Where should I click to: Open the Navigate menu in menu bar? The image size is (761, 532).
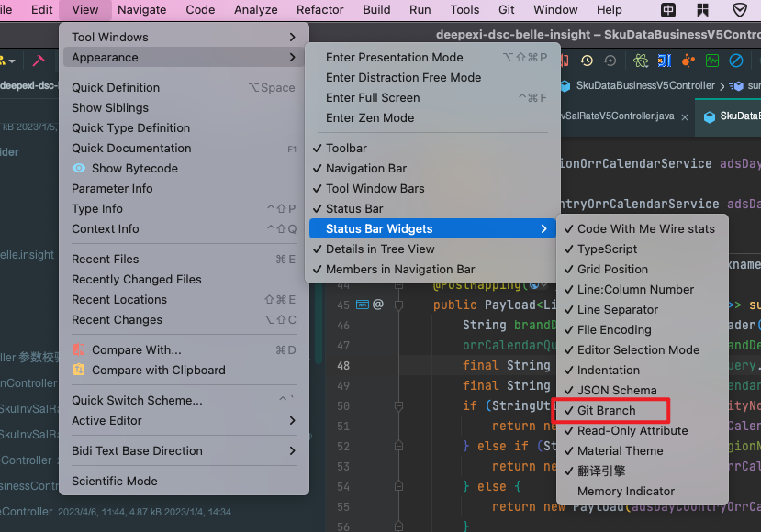click(x=141, y=10)
